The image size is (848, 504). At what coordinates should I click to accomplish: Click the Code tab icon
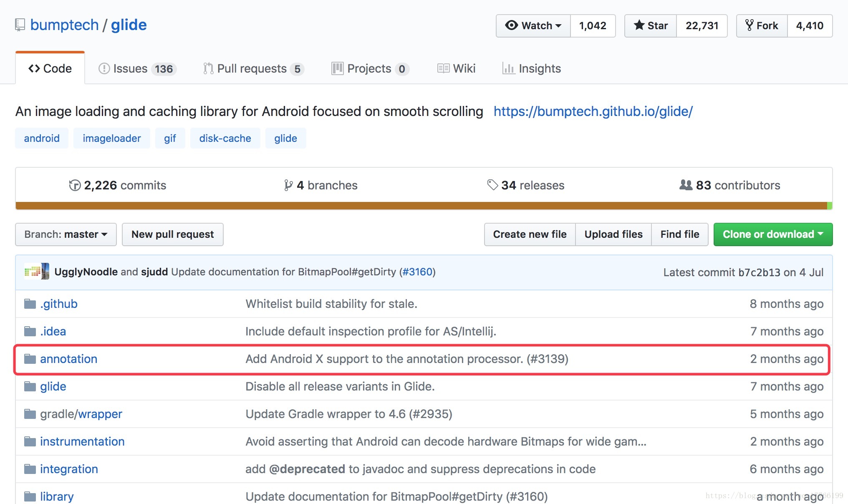[33, 68]
